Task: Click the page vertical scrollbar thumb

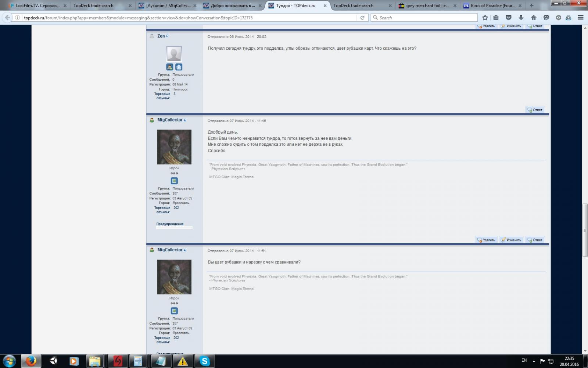Action: [x=585, y=230]
